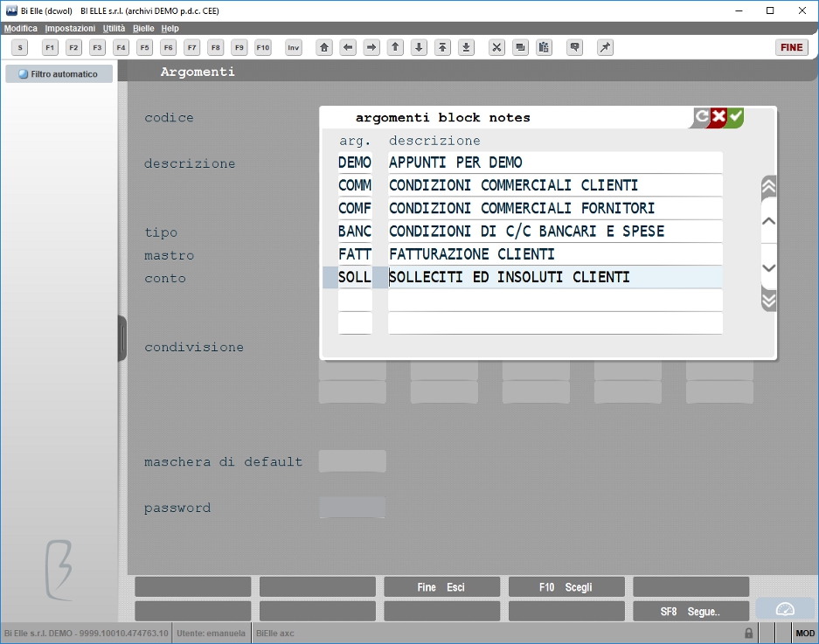Move up one row with single up chevron
819x644 pixels.
[768, 221]
